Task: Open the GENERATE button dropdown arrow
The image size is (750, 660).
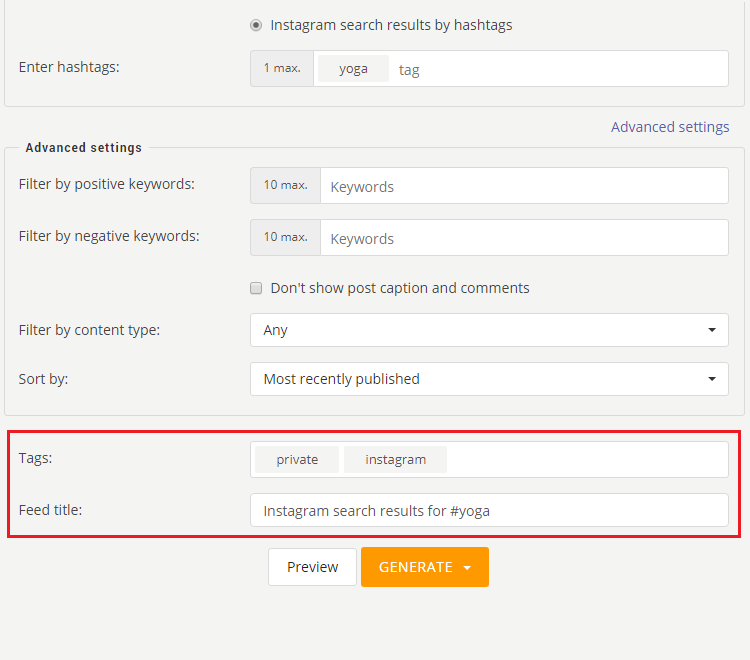Action: (467, 567)
